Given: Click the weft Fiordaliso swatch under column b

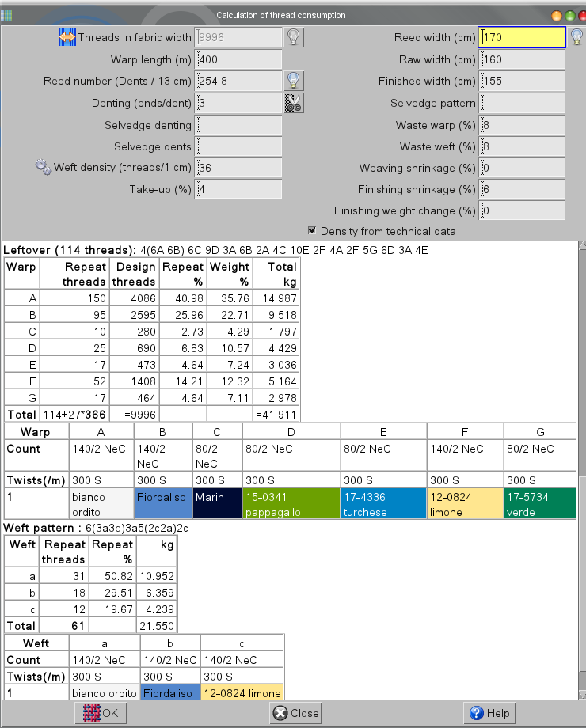Looking at the screenshot, I should (170, 692).
